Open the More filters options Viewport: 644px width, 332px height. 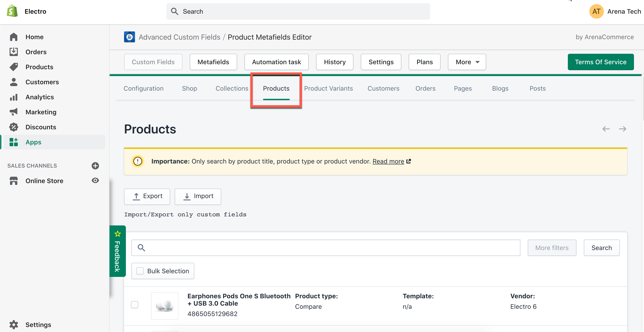(x=552, y=248)
